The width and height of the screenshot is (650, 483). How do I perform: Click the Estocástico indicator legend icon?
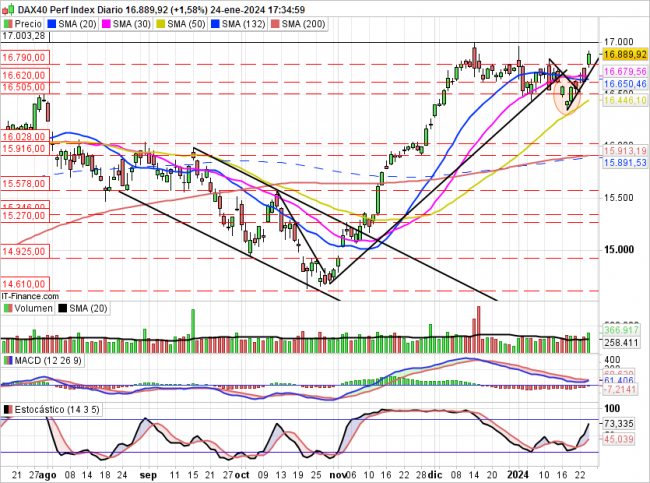click(9, 410)
